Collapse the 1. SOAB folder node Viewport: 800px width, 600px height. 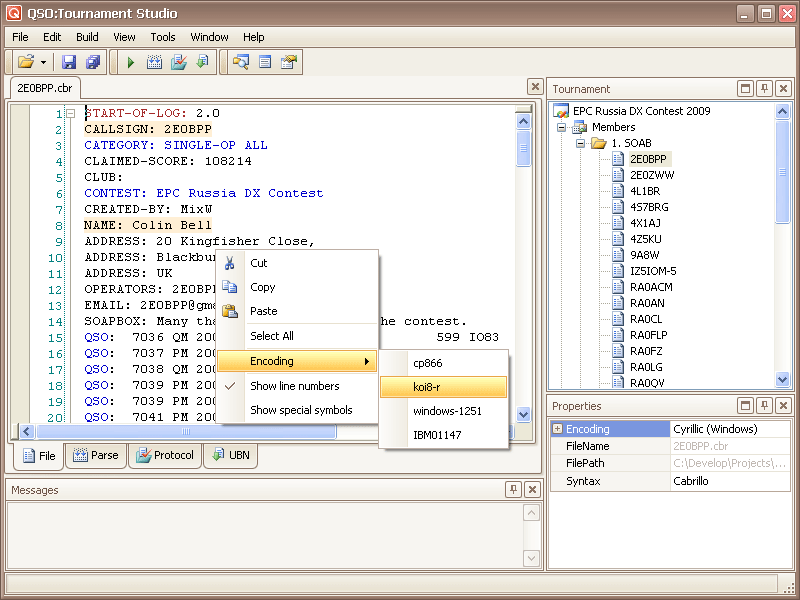[580, 144]
